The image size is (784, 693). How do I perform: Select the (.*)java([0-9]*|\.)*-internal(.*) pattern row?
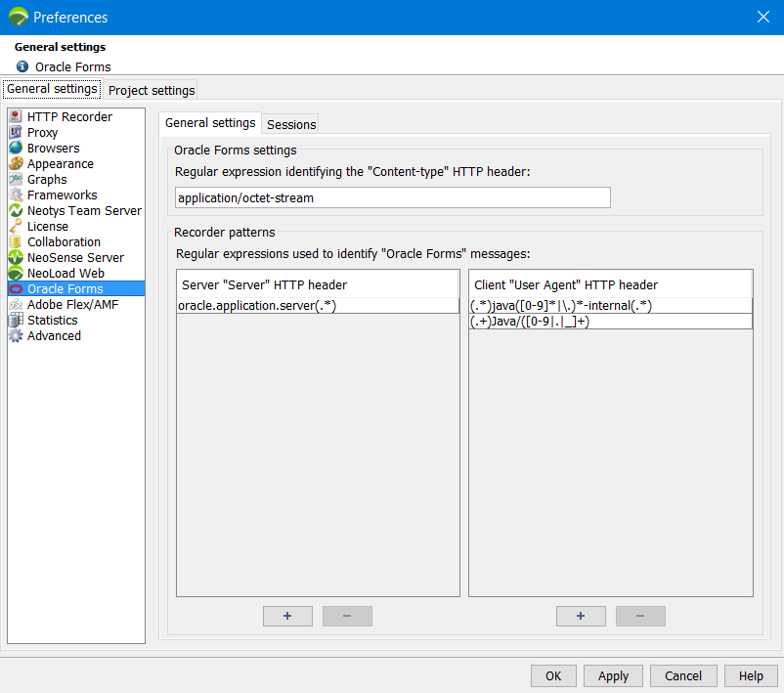(x=611, y=306)
